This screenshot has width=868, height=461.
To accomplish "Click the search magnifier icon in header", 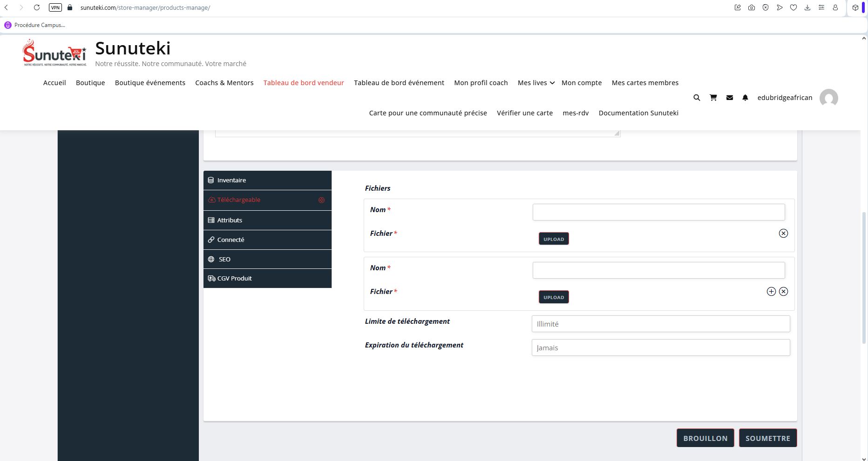I will click(x=697, y=98).
